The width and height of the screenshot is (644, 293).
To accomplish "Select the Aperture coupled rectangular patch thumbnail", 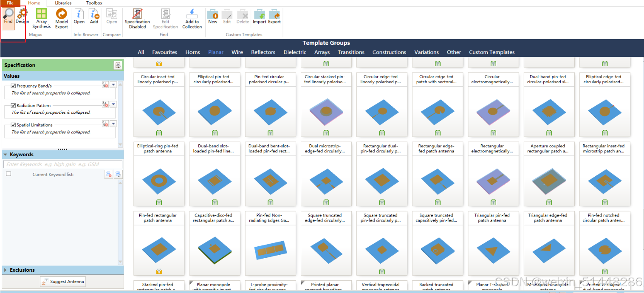I will [549, 174].
